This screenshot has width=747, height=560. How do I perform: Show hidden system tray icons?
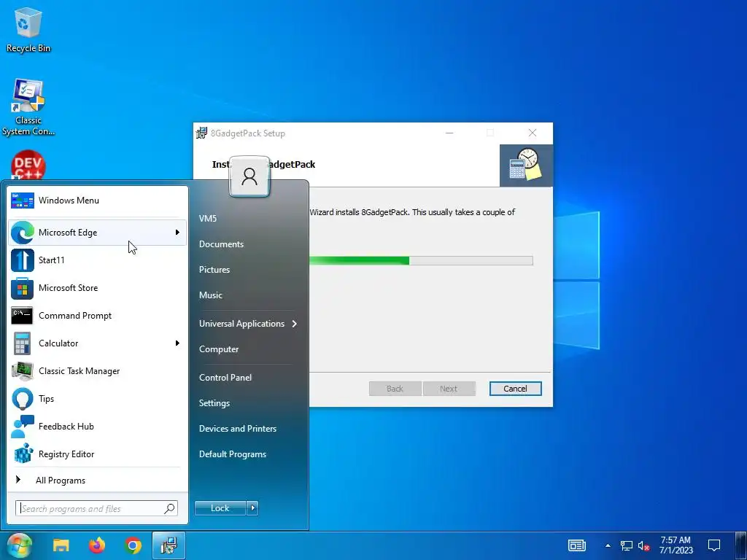(608, 545)
